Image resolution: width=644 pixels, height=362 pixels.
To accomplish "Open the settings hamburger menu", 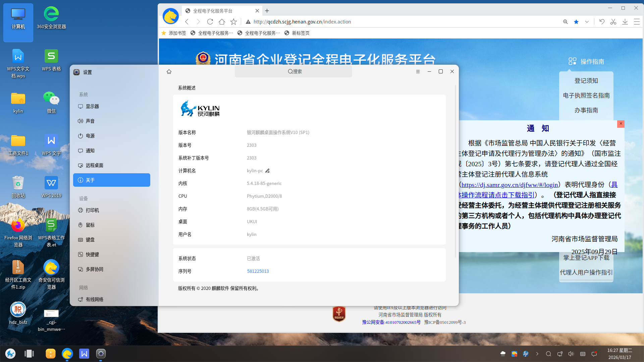I will [418, 72].
